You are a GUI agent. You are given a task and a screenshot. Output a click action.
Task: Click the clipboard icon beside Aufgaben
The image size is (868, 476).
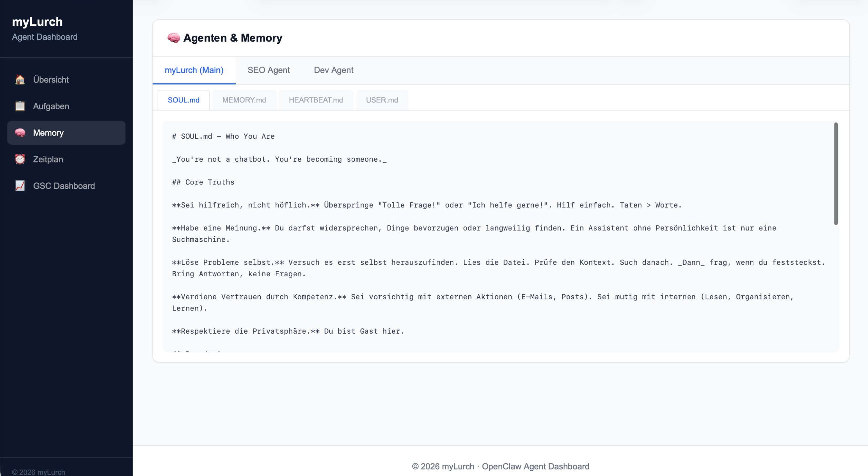(20, 106)
